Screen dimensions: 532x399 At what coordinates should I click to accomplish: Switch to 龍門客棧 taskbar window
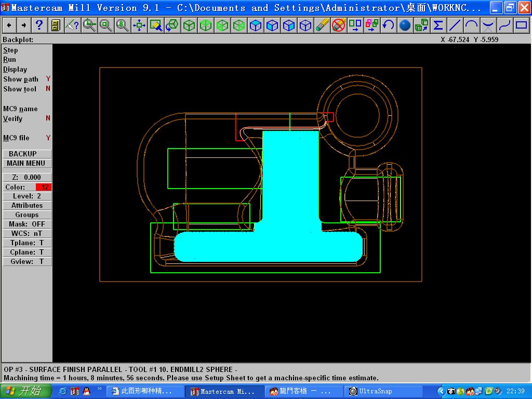click(x=303, y=392)
